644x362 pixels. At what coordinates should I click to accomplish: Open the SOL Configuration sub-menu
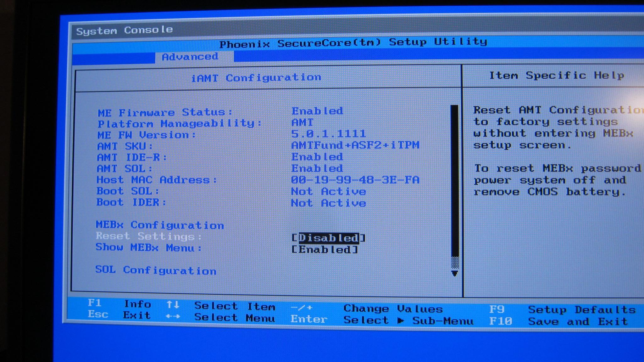tap(156, 270)
